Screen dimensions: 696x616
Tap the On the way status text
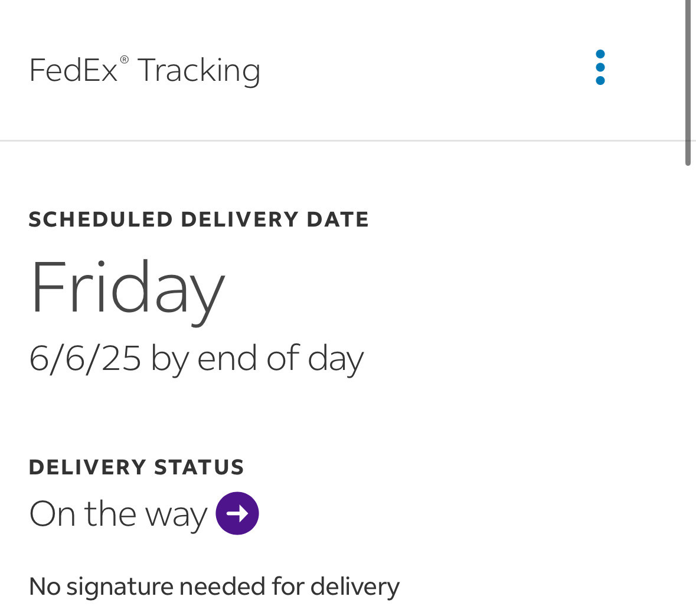(118, 514)
